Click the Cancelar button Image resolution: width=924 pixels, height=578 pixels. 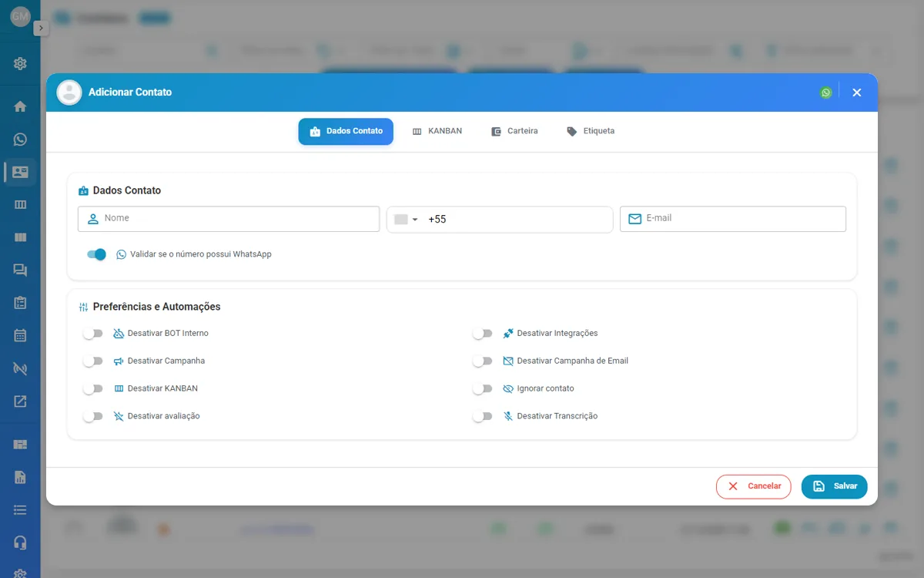point(754,486)
